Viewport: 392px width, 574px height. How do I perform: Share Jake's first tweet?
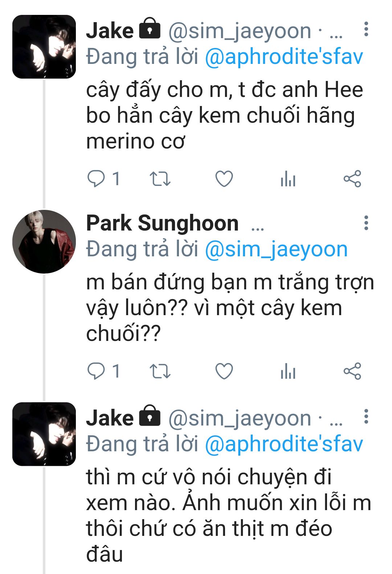point(352,179)
